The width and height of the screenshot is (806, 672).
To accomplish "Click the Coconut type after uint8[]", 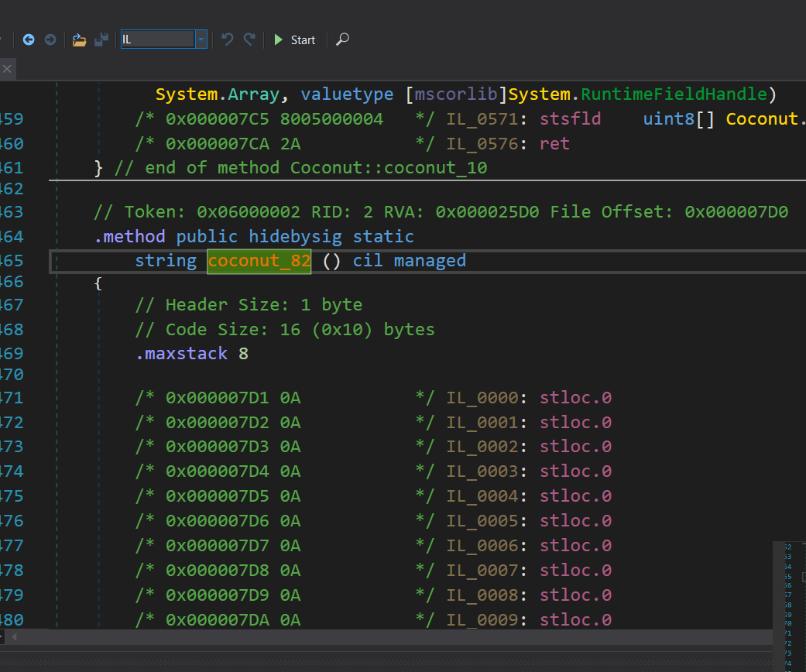I will (x=761, y=119).
